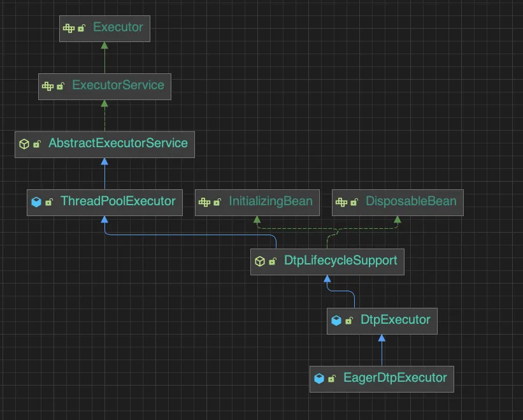Click the abstract class icon on AbstractExecutorService
This screenshot has height=420, width=523.
tap(24, 144)
